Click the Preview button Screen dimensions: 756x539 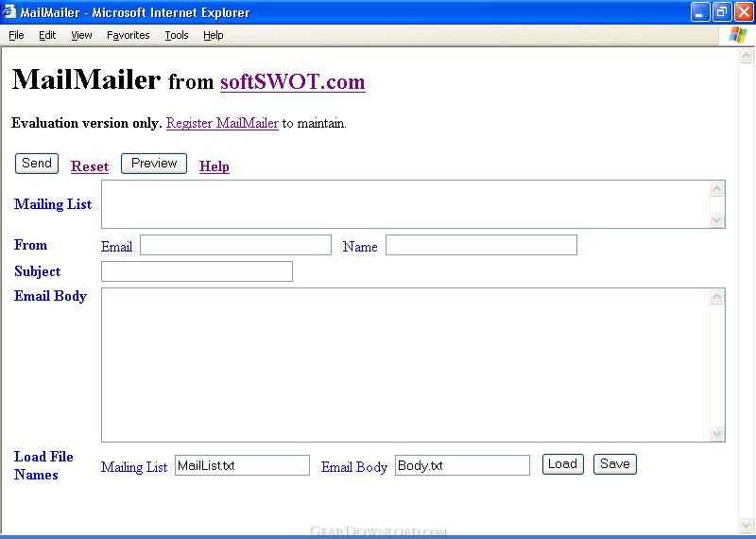tap(154, 163)
